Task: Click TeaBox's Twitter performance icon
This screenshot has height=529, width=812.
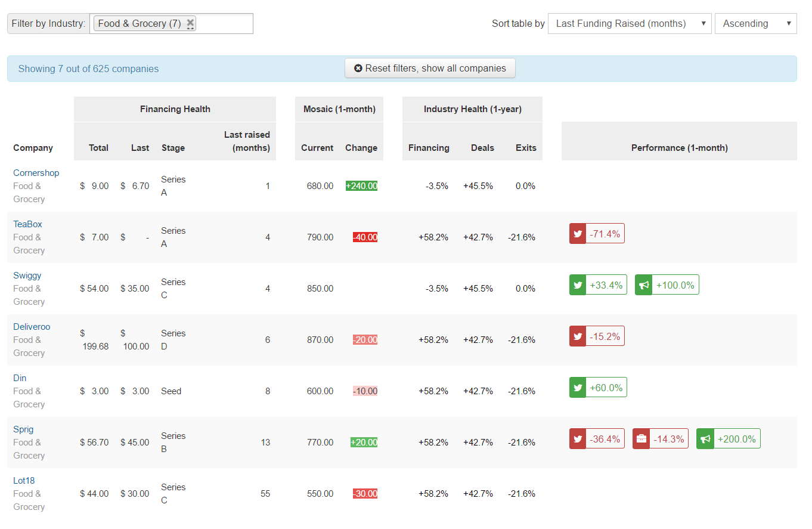Action: [578, 233]
